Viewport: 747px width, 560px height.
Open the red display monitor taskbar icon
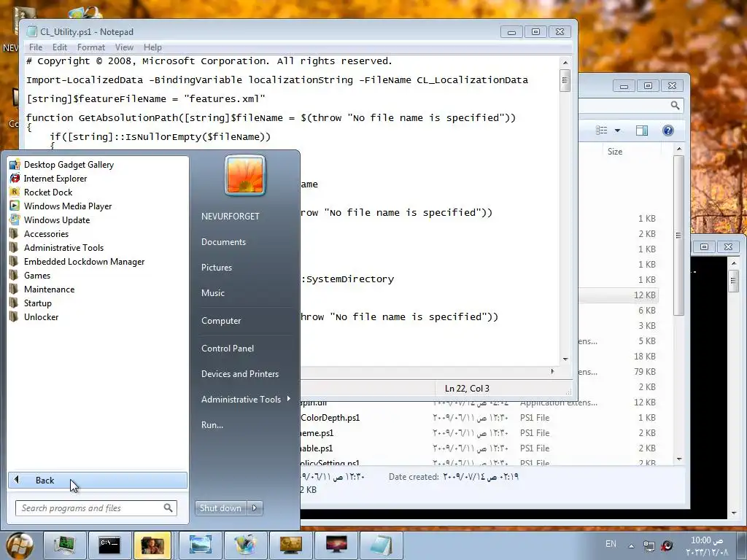(336, 545)
